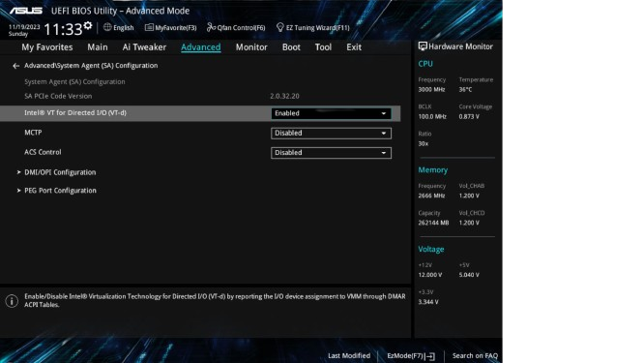Screen dimensions: 644x363
Task: Click the 2666 MHz memory frequency value
Action: click(431, 196)
